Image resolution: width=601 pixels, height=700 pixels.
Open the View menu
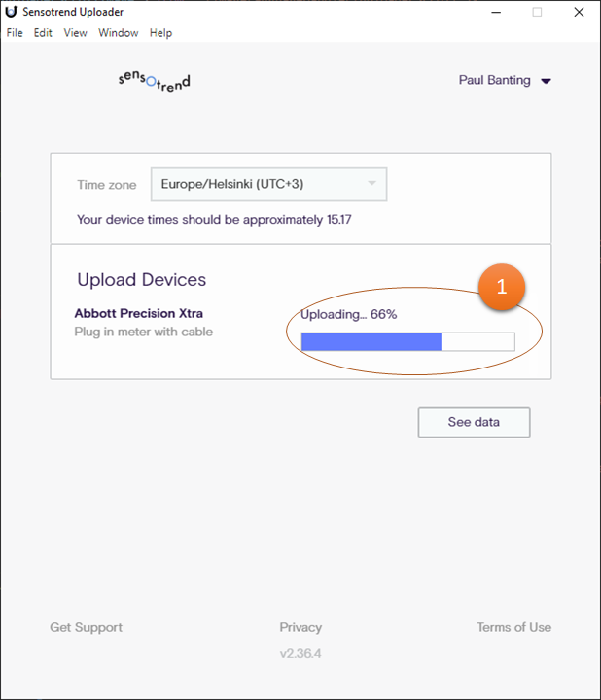point(75,33)
